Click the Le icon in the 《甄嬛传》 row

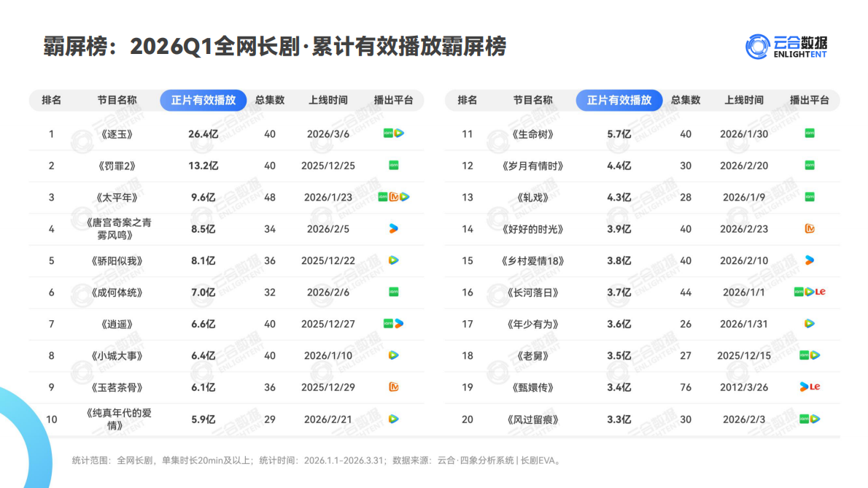(x=815, y=387)
